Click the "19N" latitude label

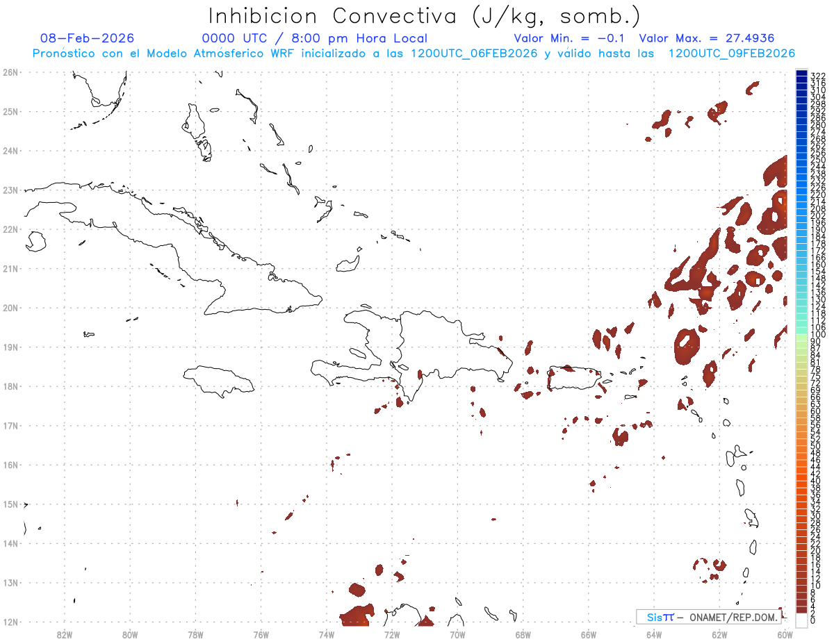coord(10,347)
